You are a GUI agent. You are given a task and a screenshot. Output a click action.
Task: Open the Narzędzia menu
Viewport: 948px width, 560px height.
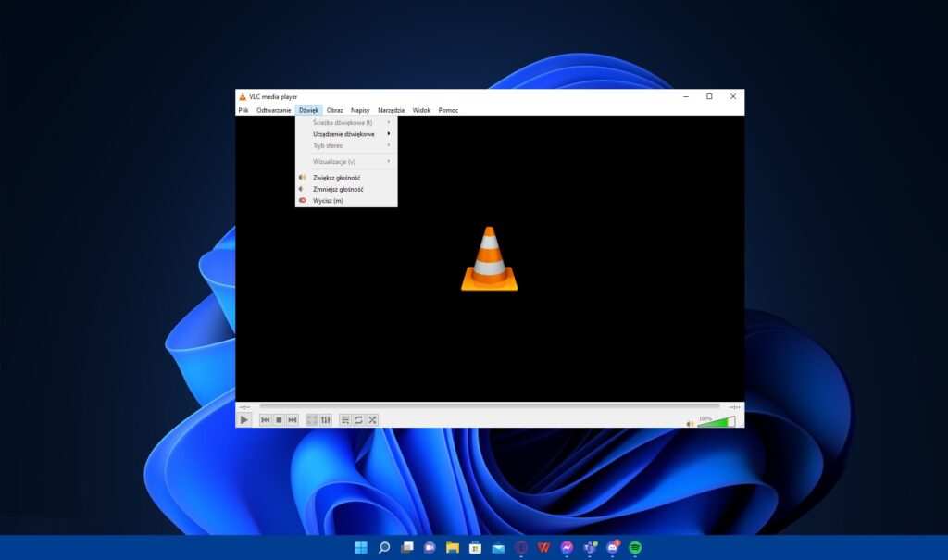click(392, 110)
